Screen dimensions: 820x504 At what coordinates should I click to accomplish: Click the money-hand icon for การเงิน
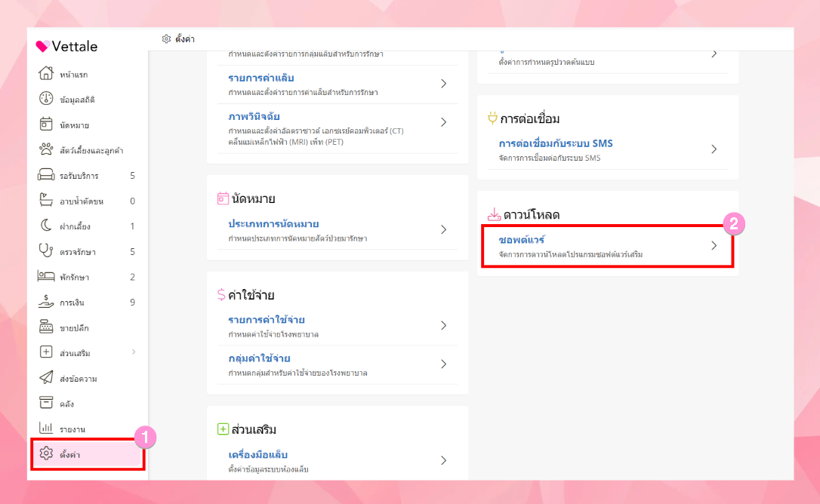(x=46, y=301)
